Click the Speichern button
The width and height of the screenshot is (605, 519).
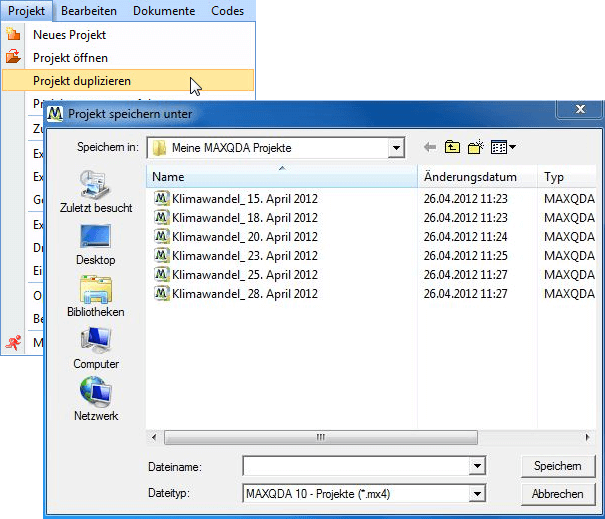tap(558, 466)
